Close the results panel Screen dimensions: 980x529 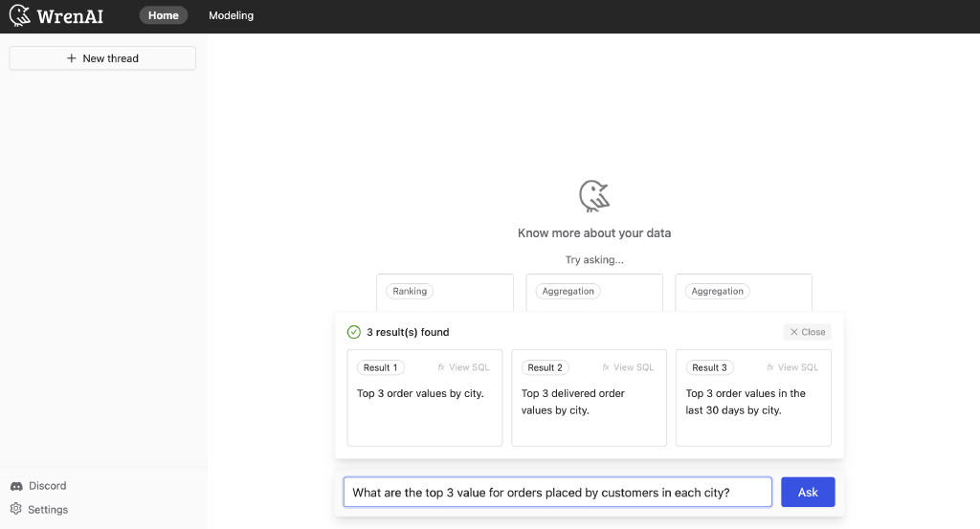[x=807, y=332]
